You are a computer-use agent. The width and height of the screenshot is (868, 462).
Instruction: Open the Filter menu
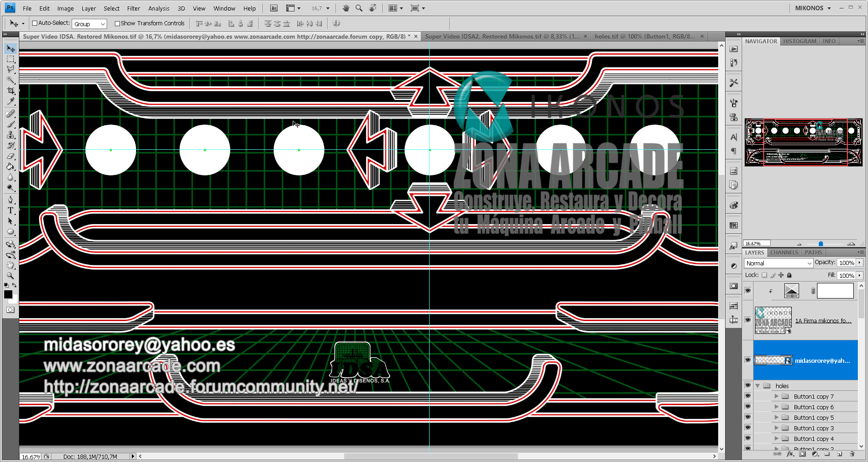[133, 8]
